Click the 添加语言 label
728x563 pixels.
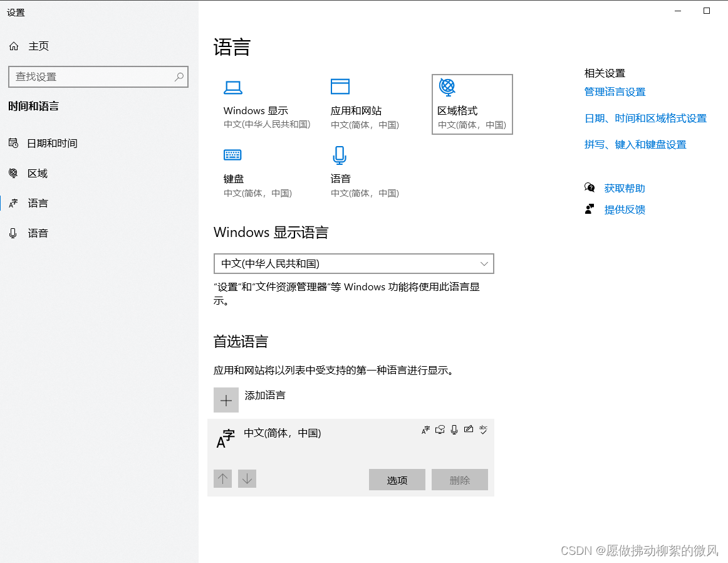[x=265, y=396]
